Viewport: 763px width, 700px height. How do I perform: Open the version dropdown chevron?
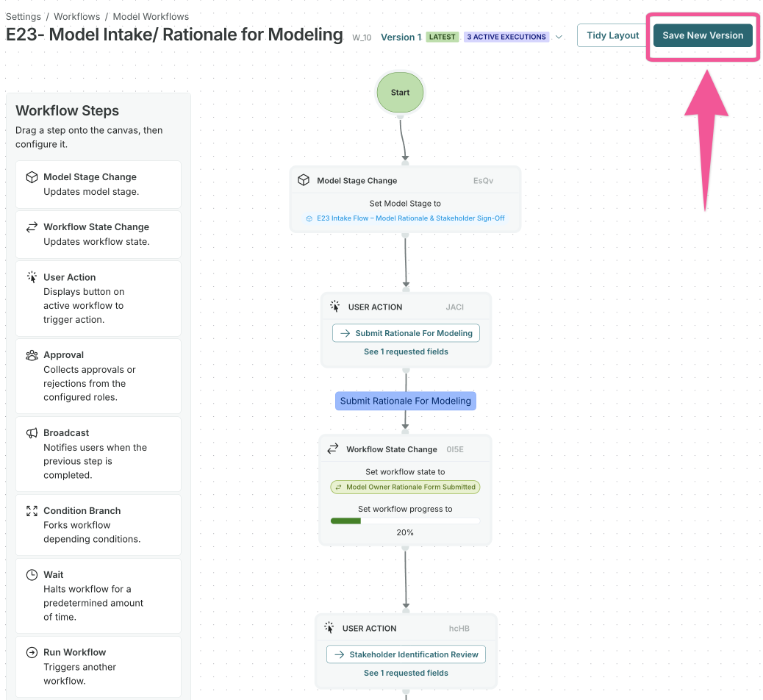click(559, 37)
